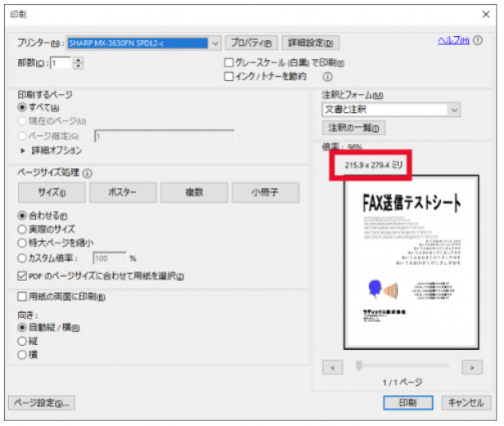Uncheck PDFのページサイズに合わせて用紙を選択
The image size is (504, 426).
point(22,276)
